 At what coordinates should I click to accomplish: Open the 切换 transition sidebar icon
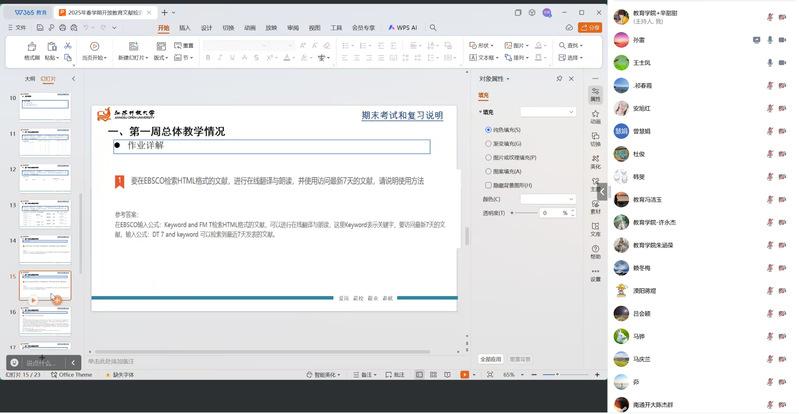[595, 139]
